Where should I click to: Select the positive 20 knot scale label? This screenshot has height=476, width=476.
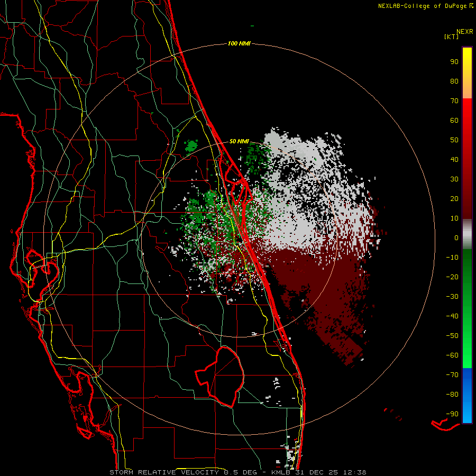(x=454, y=198)
